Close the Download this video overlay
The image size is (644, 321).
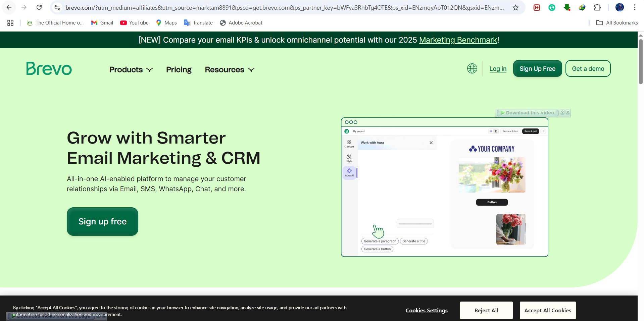(567, 113)
